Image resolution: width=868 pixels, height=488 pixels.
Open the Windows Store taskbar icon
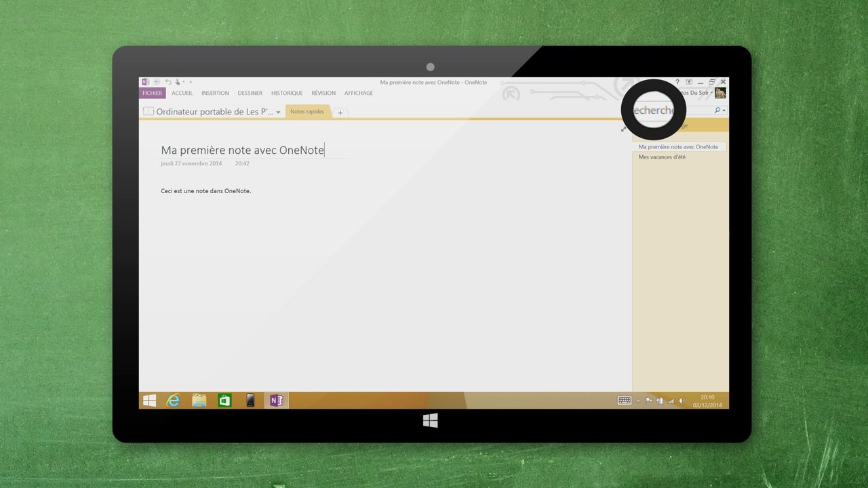coord(224,401)
